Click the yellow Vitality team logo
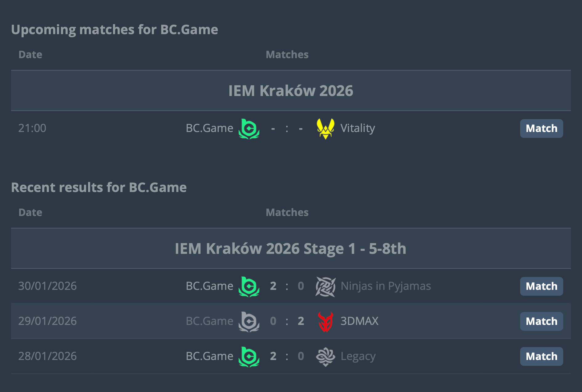This screenshot has width=582, height=392. point(325,129)
